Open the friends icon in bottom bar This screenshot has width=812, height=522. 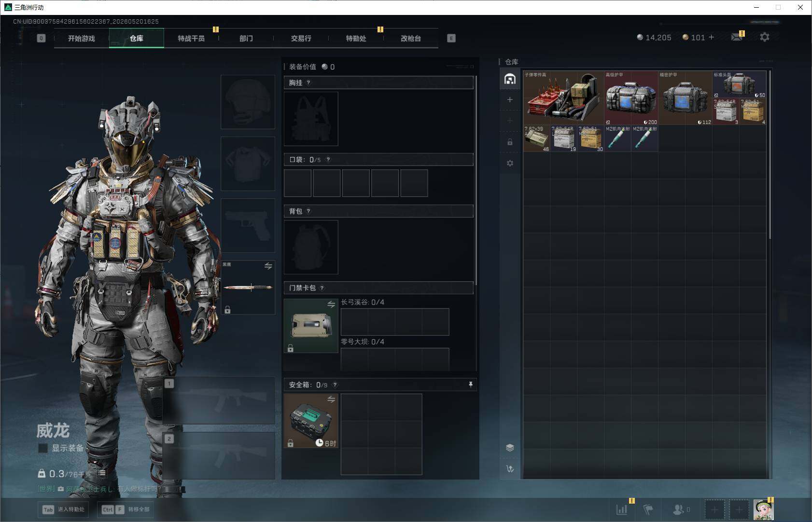click(679, 509)
